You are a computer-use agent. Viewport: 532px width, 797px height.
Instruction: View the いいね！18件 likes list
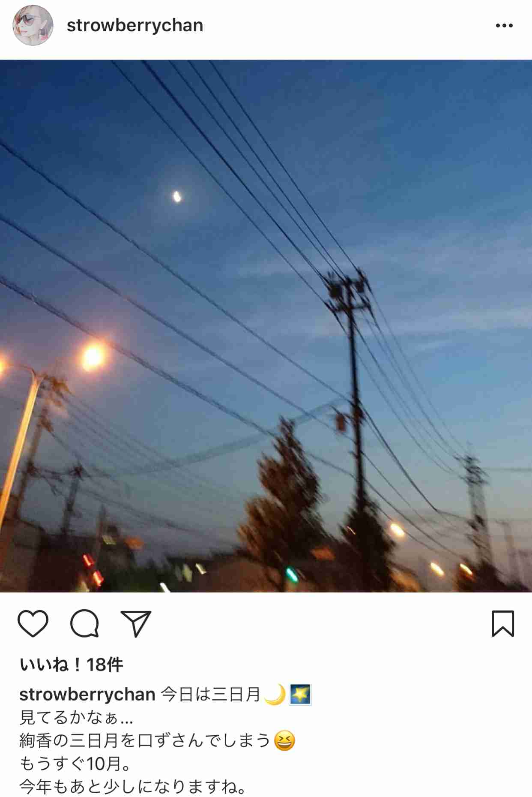tap(71, 665)
